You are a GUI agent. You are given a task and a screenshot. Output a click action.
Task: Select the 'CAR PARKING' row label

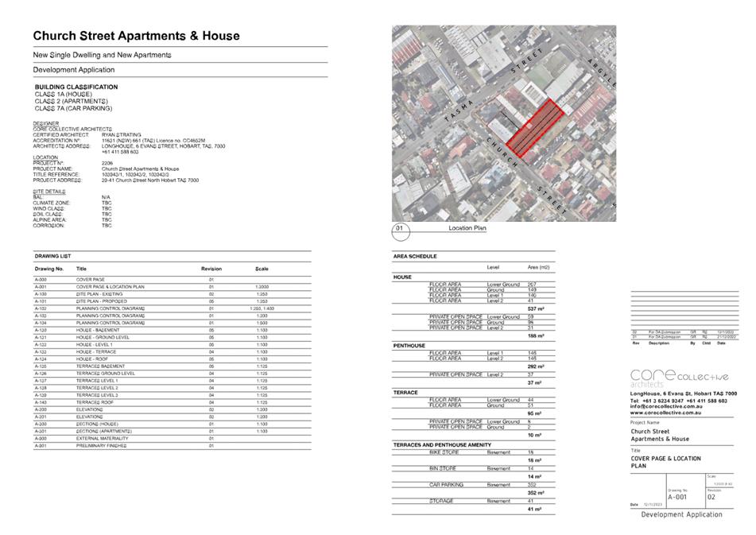point(446,485)
